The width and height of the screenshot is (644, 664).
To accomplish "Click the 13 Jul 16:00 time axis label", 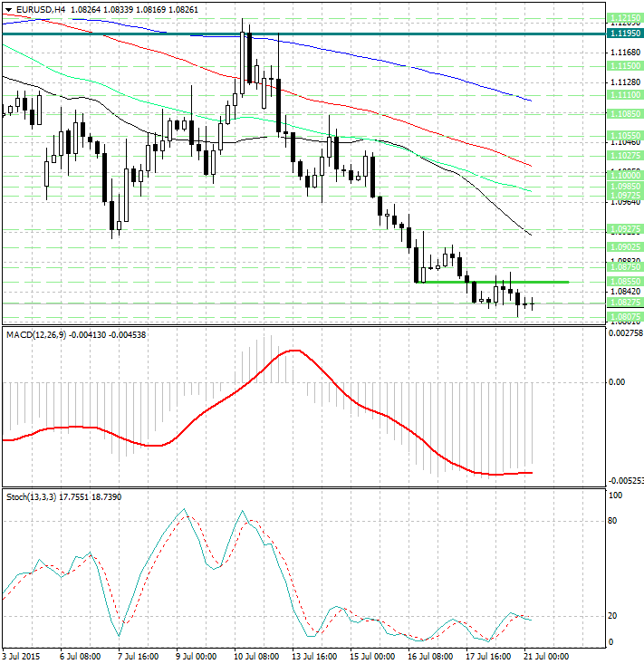I will point(314,657).
